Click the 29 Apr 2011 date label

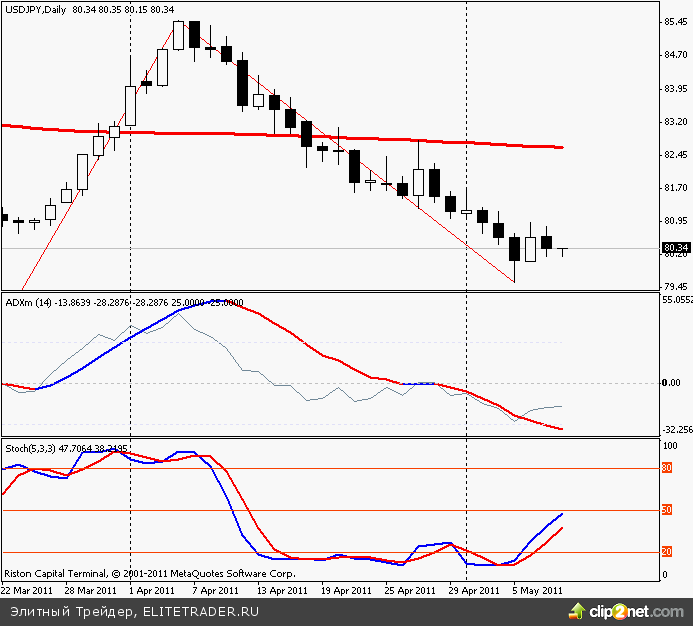474,590
